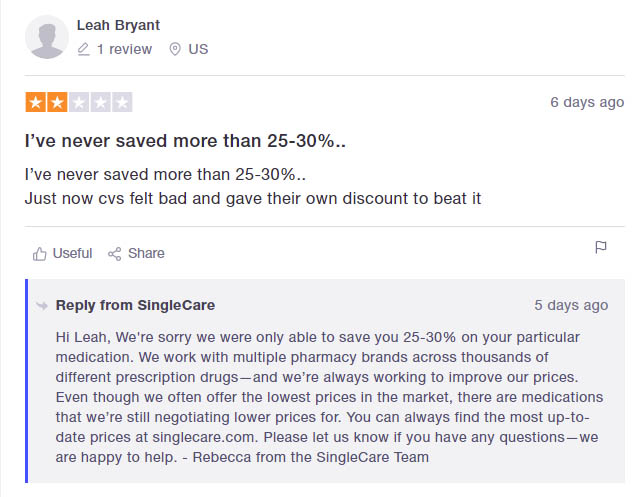The image size is (643, 497).
Task: Click the fifth gray star
Action: click(x=122, y=102)
